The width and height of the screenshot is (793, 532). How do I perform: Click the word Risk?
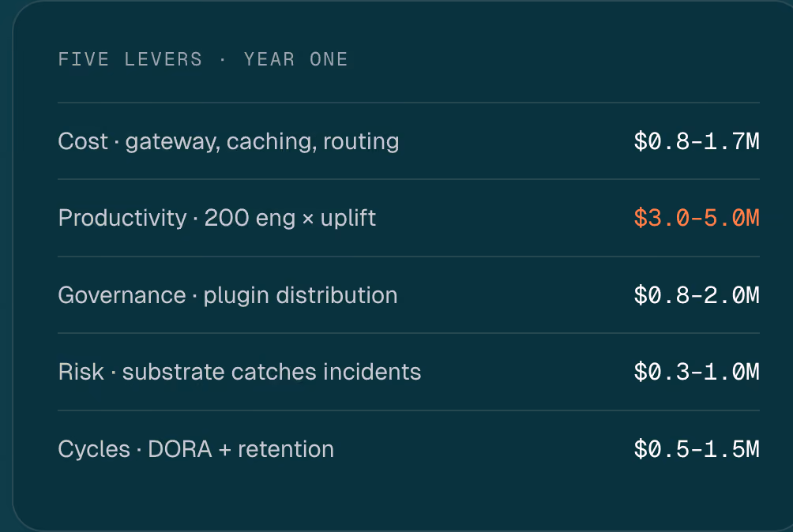81,372
